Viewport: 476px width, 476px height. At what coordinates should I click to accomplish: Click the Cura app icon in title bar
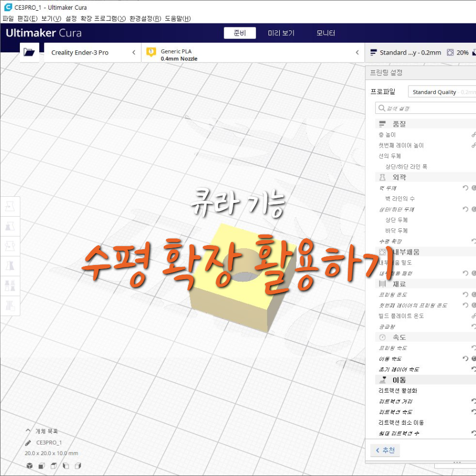tap(8, 7)
